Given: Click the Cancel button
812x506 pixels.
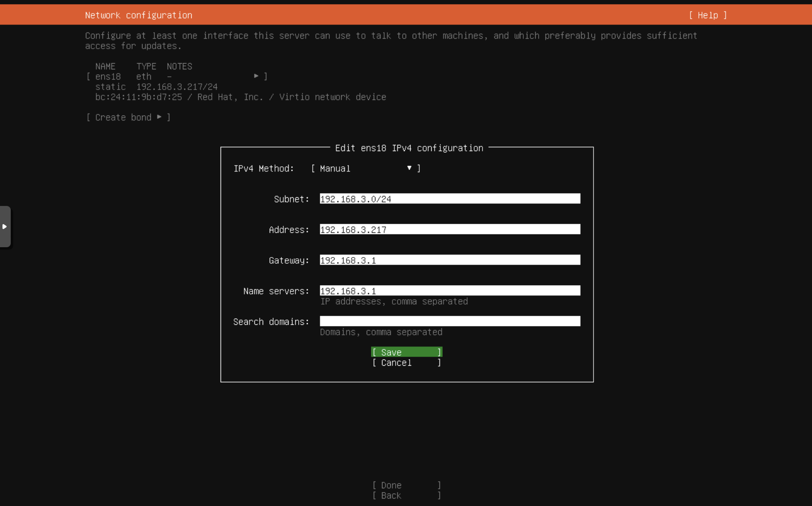Looking at the screenshot, I should (x=406, y=363).
